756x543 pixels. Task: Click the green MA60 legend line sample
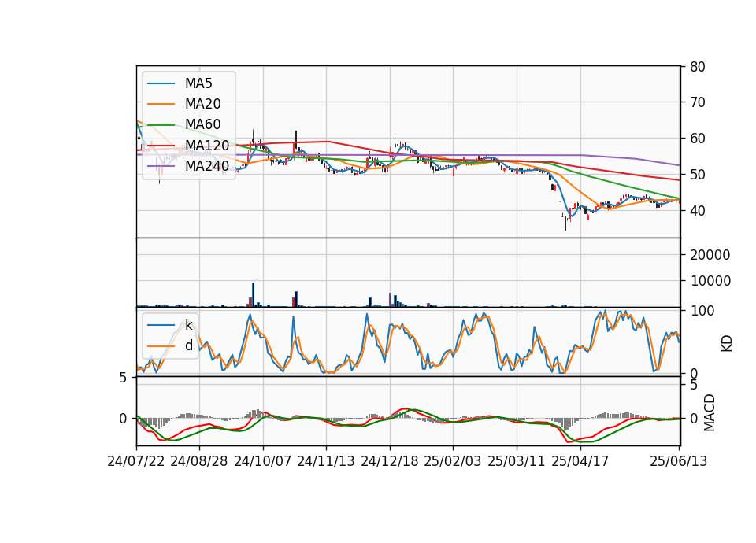click(x=161, y=125)
